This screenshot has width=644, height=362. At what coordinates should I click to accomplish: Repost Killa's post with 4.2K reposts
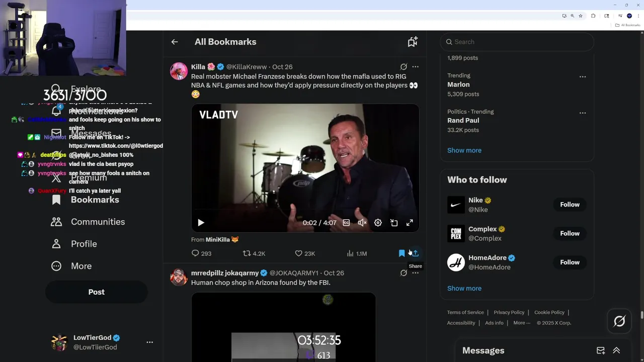254,253
